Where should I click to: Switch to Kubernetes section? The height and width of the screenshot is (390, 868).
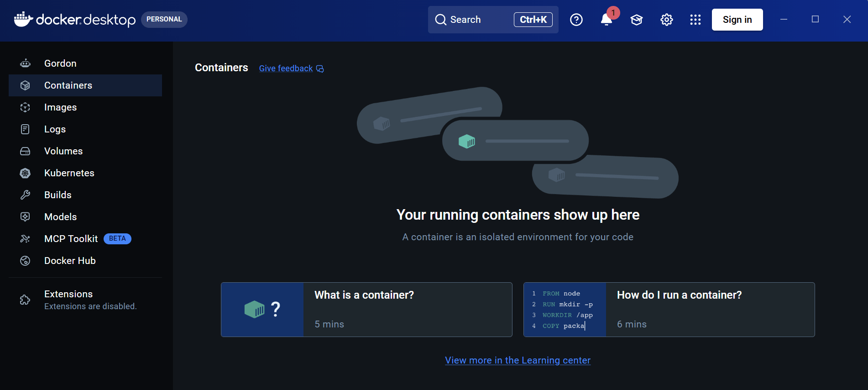(x=85, y=173)
